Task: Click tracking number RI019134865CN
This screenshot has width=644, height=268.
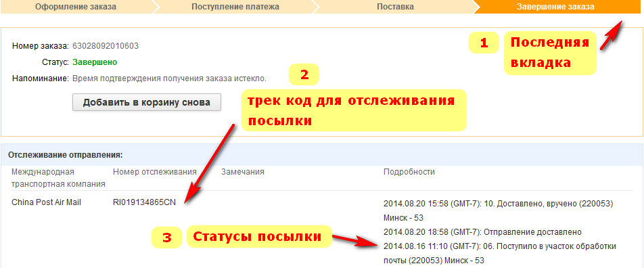Action: (x=144, y=202)
